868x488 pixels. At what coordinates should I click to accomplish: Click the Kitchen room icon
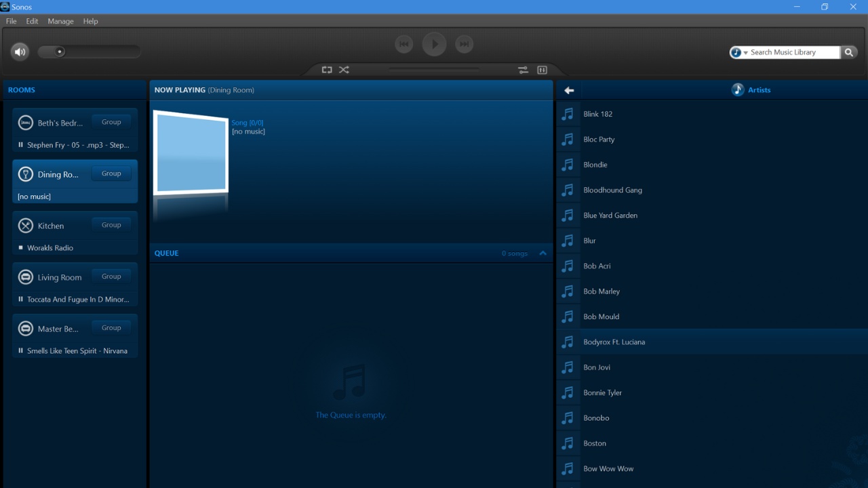pos(25,226)
